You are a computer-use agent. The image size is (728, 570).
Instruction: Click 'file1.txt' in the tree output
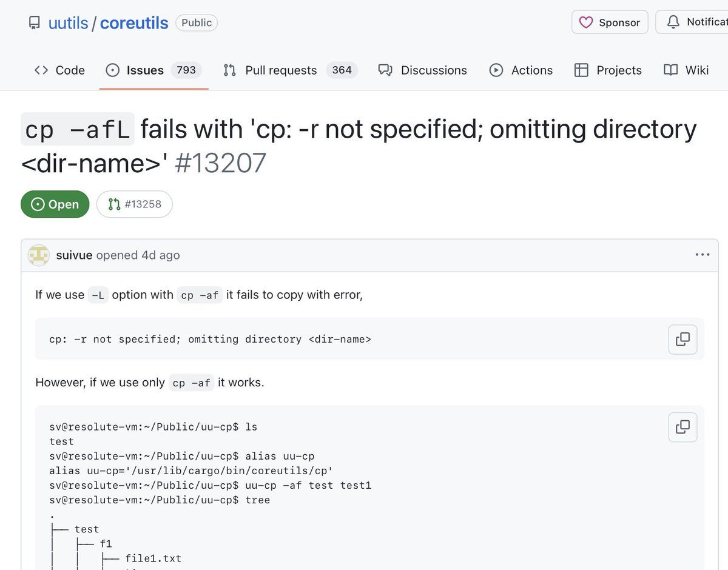coord(153,558)
